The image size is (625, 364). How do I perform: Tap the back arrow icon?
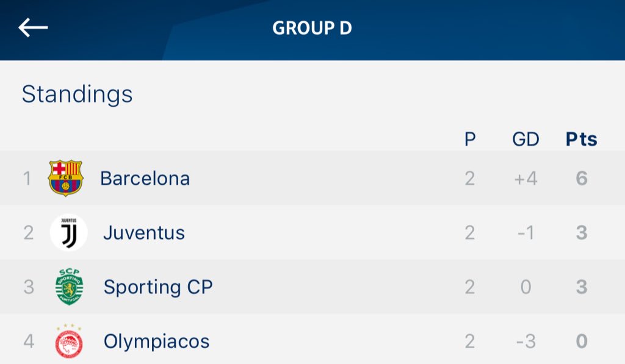(x=33, y=27)
